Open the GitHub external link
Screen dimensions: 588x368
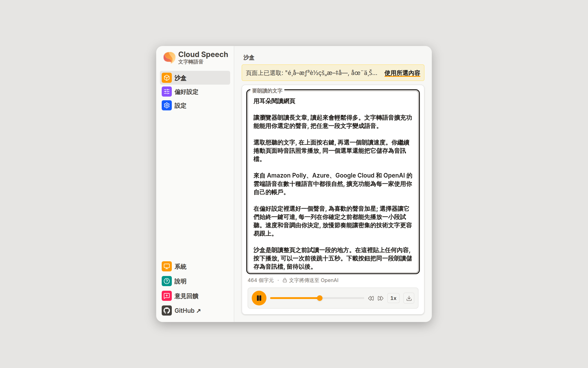pyautogui.click(x=195, y=310)
